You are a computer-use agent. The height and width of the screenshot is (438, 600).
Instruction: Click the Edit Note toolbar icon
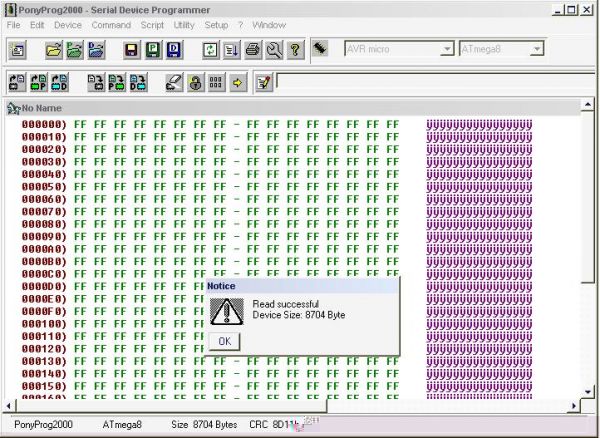coord(262,83)
